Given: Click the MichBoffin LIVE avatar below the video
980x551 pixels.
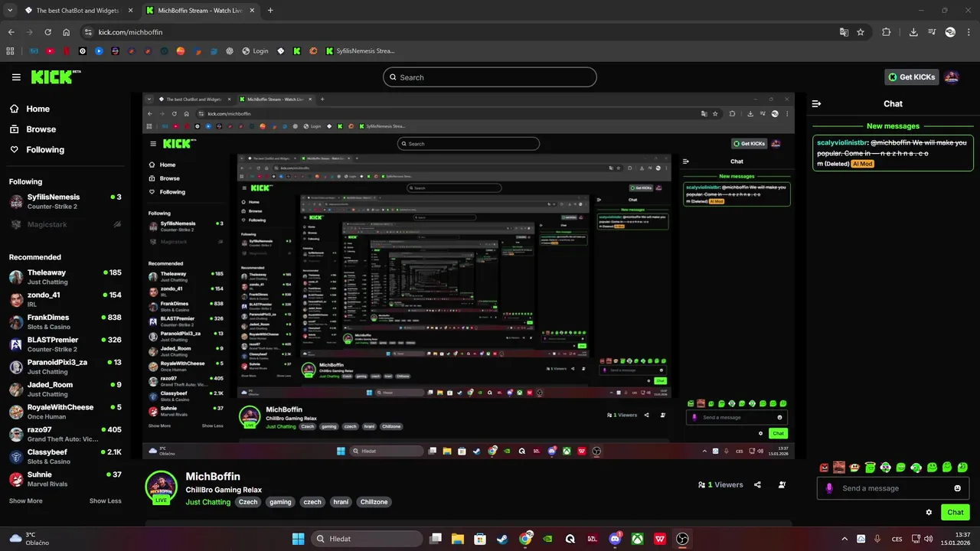Looking at the screenshot, I should click(x=161, y=487).
